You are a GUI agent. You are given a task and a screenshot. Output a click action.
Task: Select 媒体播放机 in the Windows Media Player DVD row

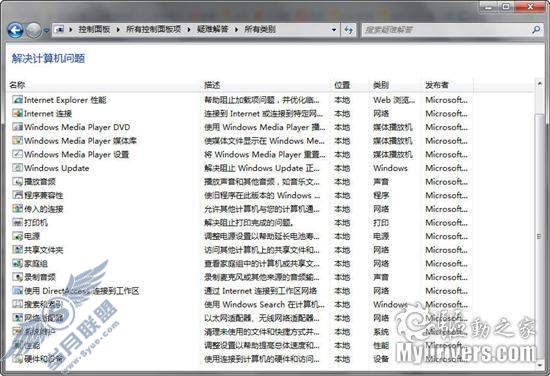click(393, 127)
